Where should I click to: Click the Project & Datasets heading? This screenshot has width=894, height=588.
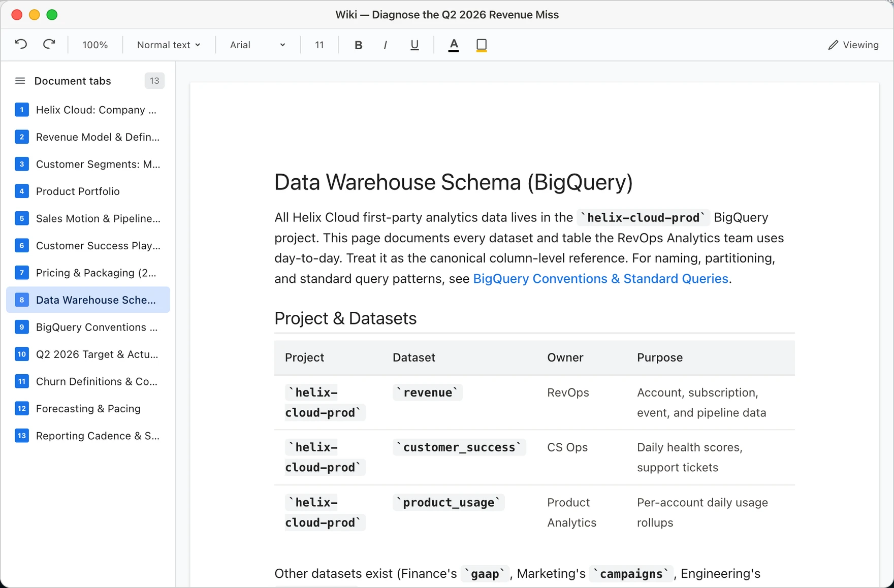(x=345, y=318)
